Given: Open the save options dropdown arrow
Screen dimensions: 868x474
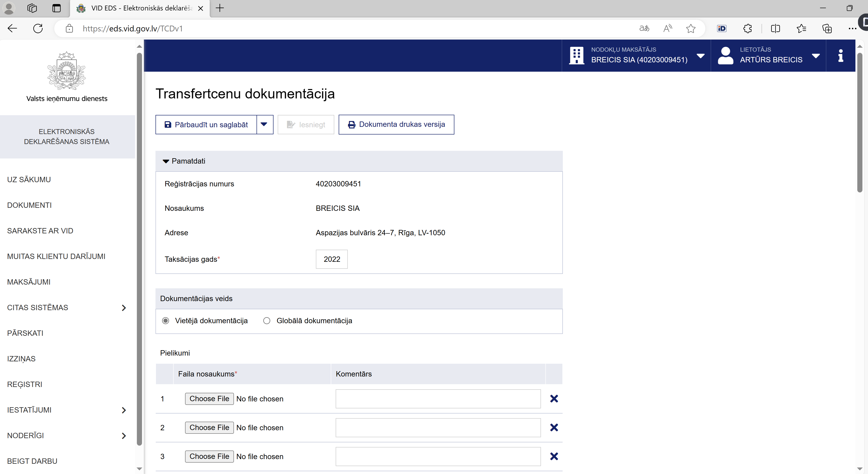Looking at the screenshot, I should pyautogui.click(x=264, y=125).
